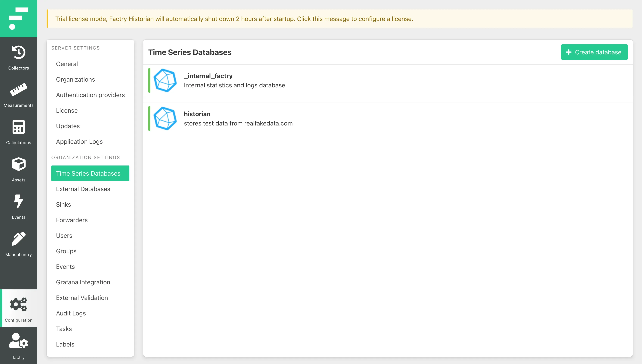The height and width of the screenshot is (364, 642).
Task: Open Authentication providers settings
Action: pos(90,95)
